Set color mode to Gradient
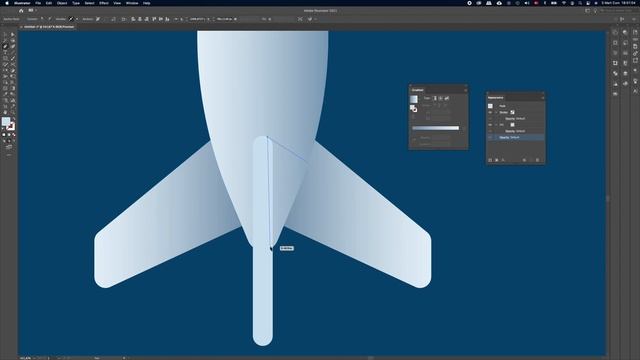640x360 pixels. pyautogui.click(x=9, y=134)
